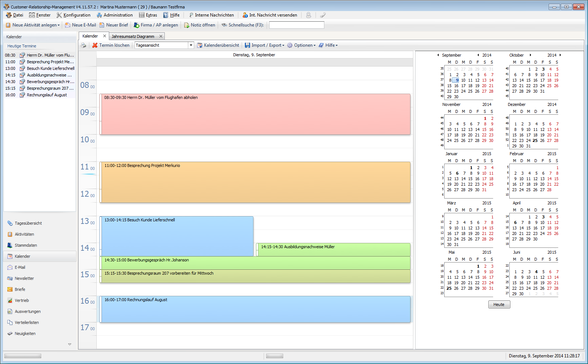Screen dimensions: 588x364
Task: Select the 11:00-12:00 Besprechung Projekt Merkurio block
Action: tap(255, 182)
